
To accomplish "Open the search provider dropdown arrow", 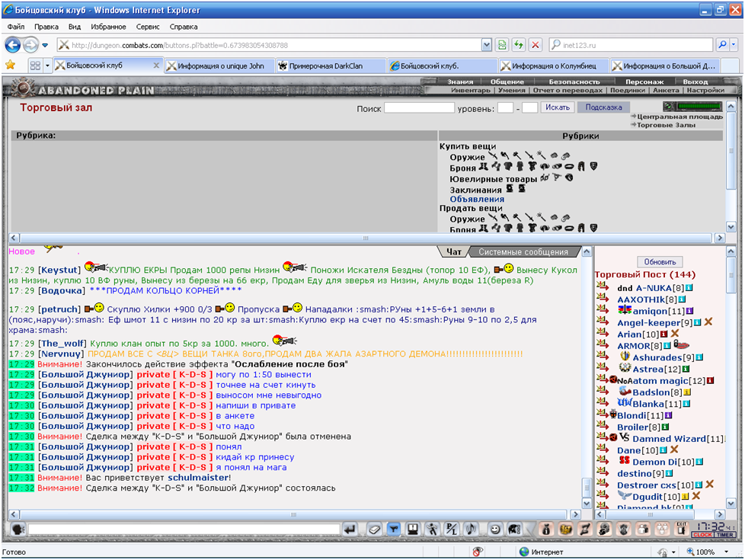I will pyautogui.click(x=734, y=45).
